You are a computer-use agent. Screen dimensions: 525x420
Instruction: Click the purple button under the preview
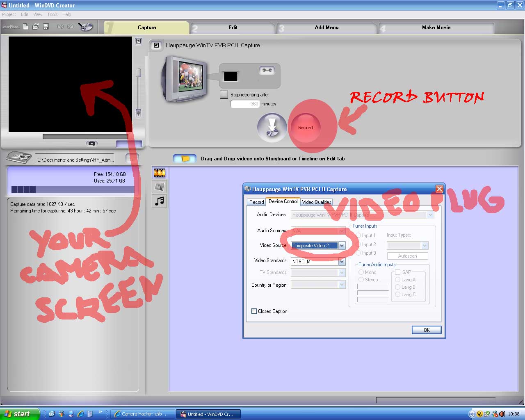tap(129, 144)
